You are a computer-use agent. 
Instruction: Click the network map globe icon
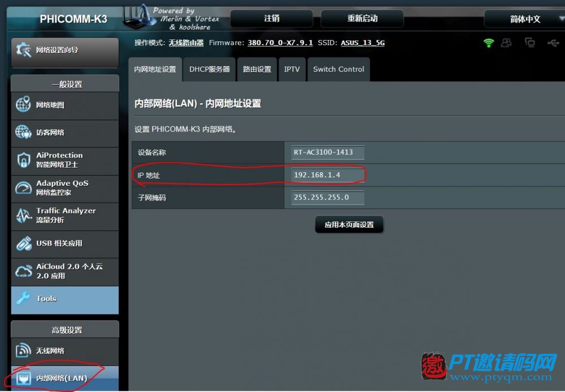(23, 104)
